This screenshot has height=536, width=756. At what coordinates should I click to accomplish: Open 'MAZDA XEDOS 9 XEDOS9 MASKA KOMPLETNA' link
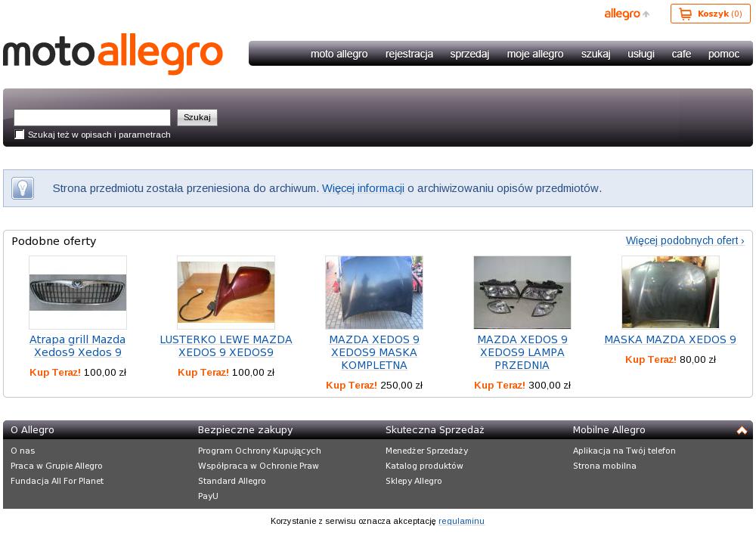tap(374, 352)
